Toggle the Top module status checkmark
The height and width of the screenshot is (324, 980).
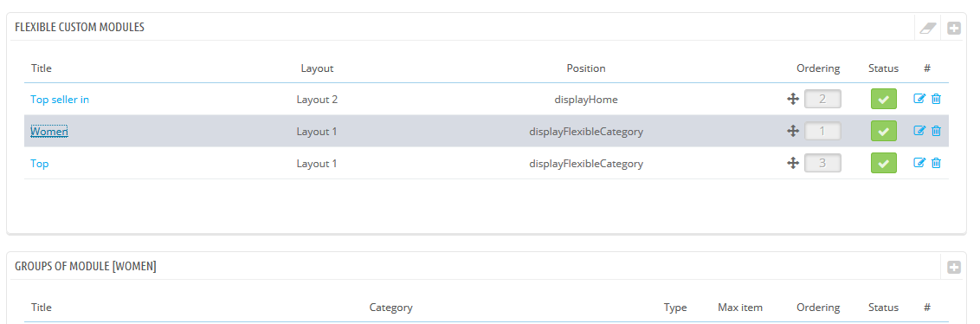[x=883, y=163]
